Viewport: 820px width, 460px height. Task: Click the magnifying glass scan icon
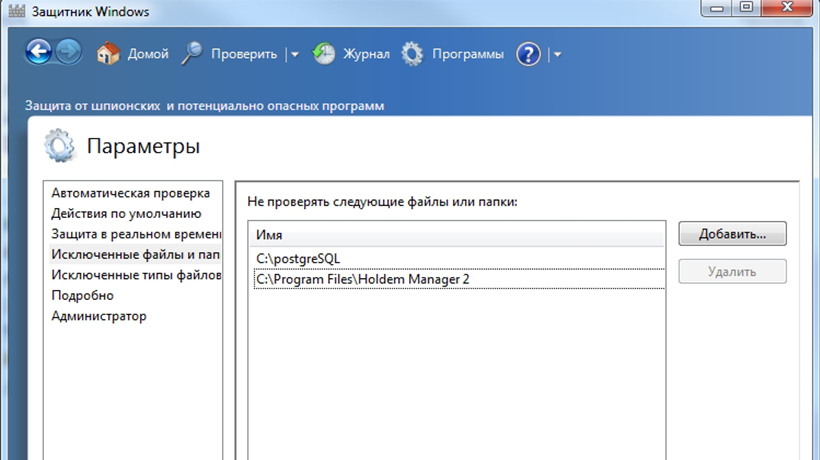click(192, 53)
